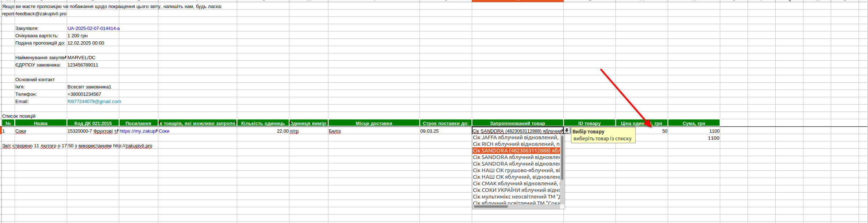Click the f0677244079@gmail.com email link
Screen dimensions: 868x223
(x=94, y=101)
